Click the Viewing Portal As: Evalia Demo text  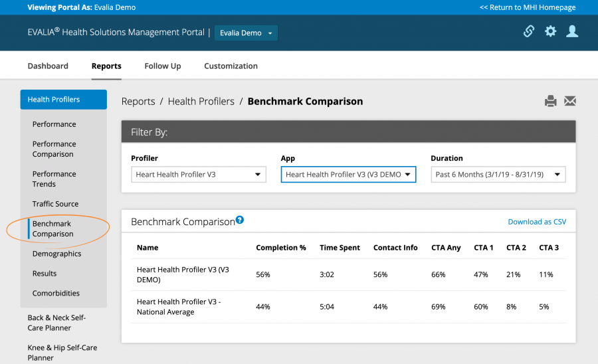click(x=81, y=7)
